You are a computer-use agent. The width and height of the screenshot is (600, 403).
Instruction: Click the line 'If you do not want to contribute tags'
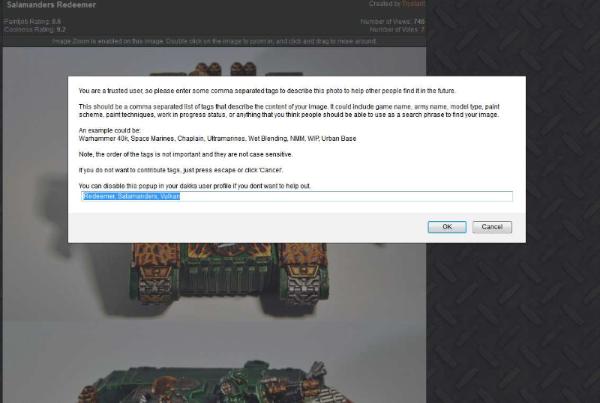[181, 170]
